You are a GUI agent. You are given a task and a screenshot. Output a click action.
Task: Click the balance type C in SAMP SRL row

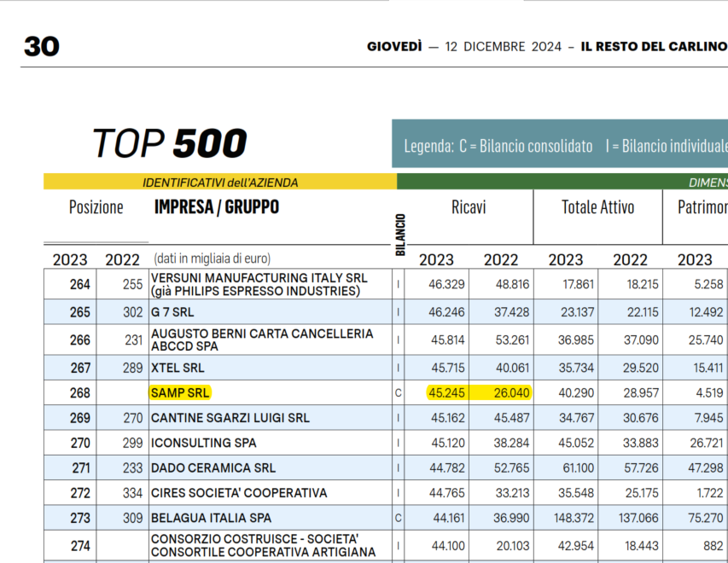point(398,393)
